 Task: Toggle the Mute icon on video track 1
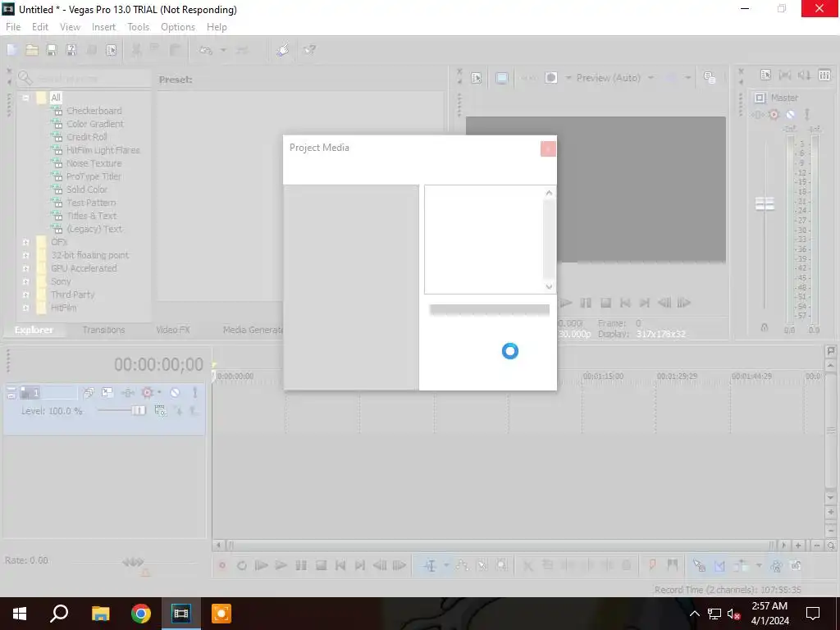tap(176, 393)
